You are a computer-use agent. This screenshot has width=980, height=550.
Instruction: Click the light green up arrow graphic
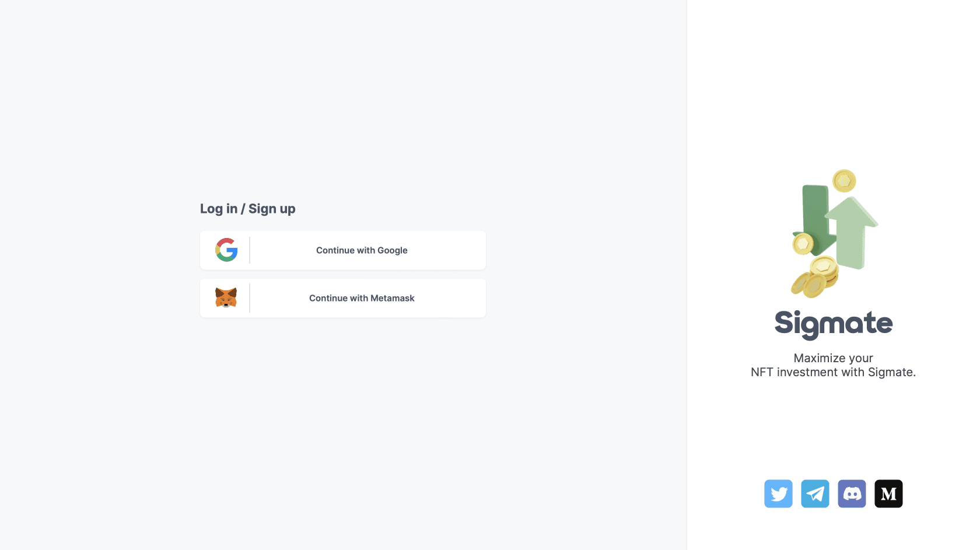852,233
